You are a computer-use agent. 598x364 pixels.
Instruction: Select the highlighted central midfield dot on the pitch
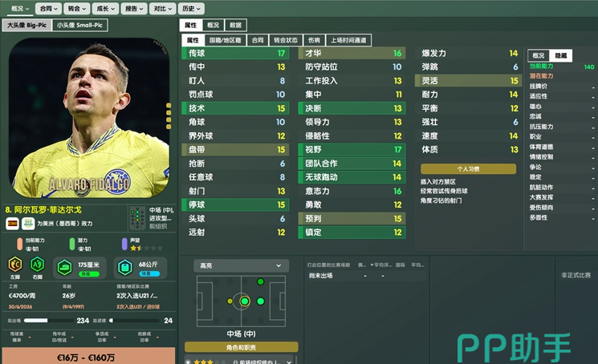(245, 301)
